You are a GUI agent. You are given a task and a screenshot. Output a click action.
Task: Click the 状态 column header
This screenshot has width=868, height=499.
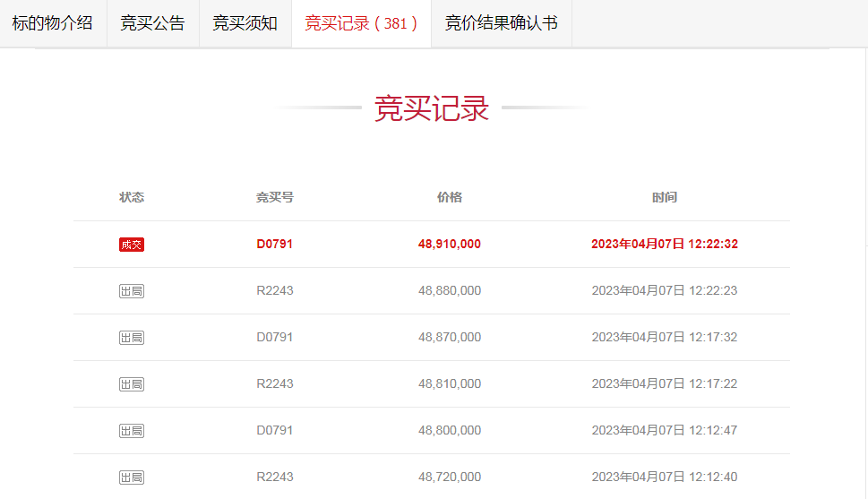tap(132, 197)
